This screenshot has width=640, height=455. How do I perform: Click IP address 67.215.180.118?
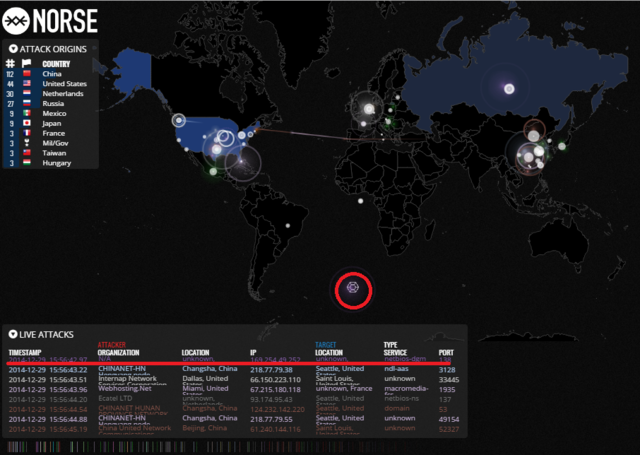pyautogui.click(x=275, y=390)
